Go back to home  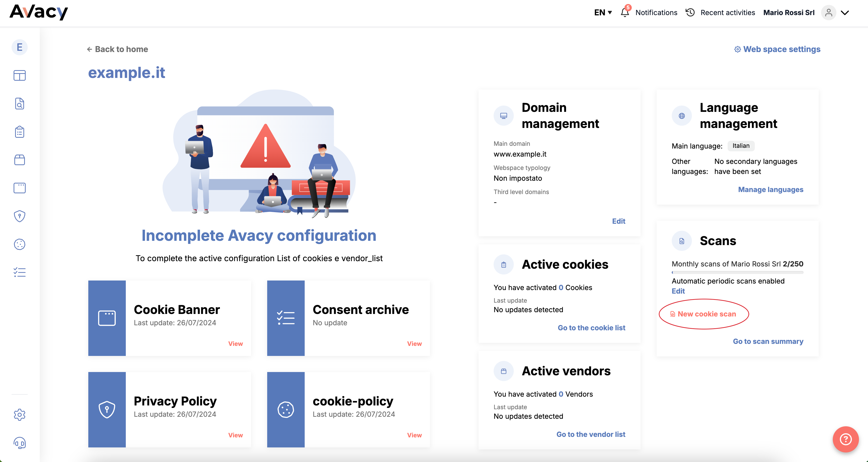click(117, 49)
